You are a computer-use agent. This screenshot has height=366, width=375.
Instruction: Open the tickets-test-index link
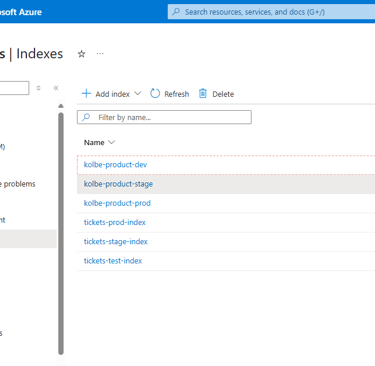click(x=113, y=261)
